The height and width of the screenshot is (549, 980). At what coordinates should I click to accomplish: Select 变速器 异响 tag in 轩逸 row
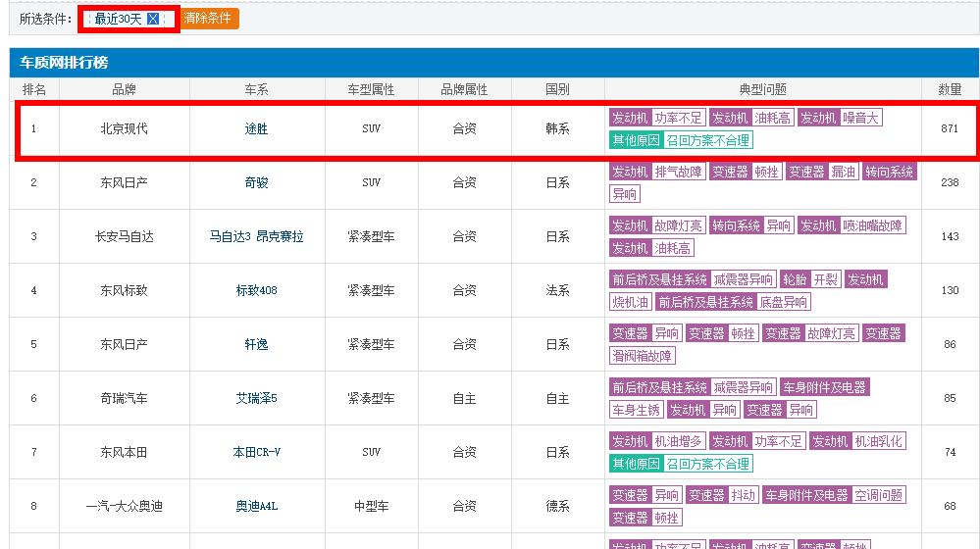coord(645,333)
